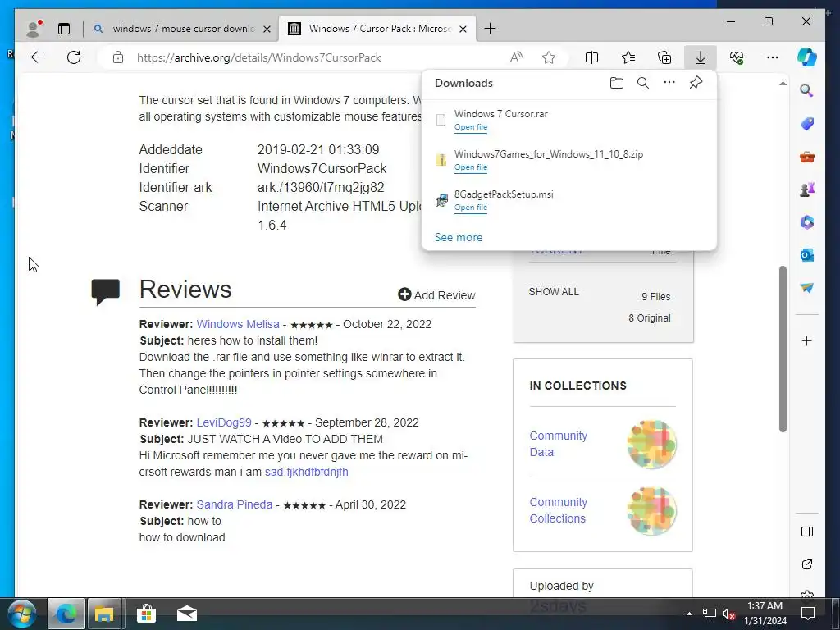Switch to the Windows 7 Cursor Pack tab
Screen dimensions: 840x630
click(379, 29)
